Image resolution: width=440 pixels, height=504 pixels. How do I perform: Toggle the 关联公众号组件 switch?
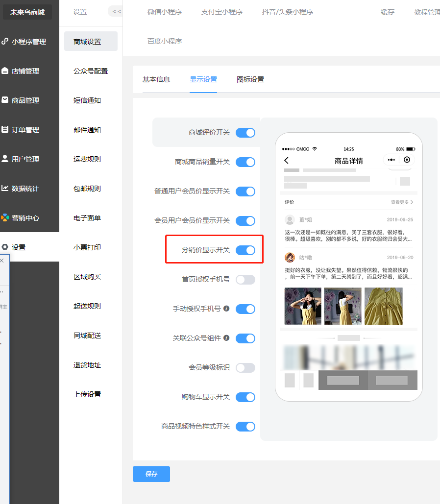[x=245, y=338]
